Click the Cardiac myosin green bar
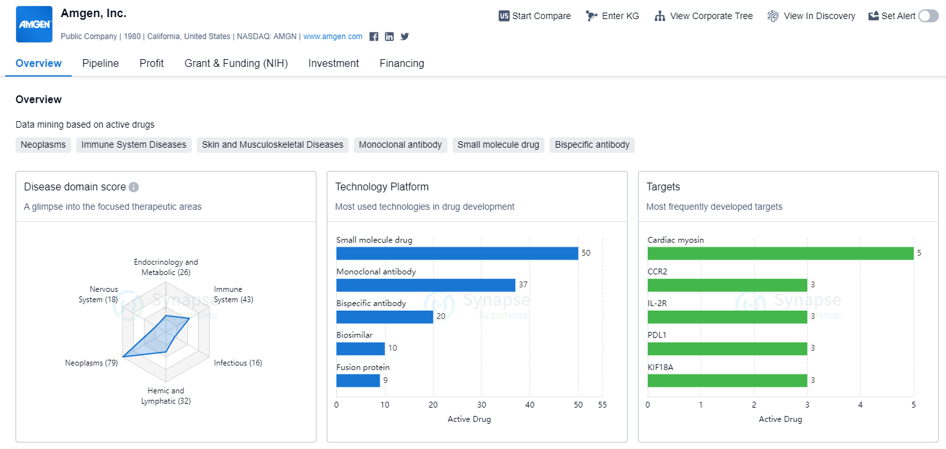The width and height of the screenshot is (946, 449). point(781,253)
